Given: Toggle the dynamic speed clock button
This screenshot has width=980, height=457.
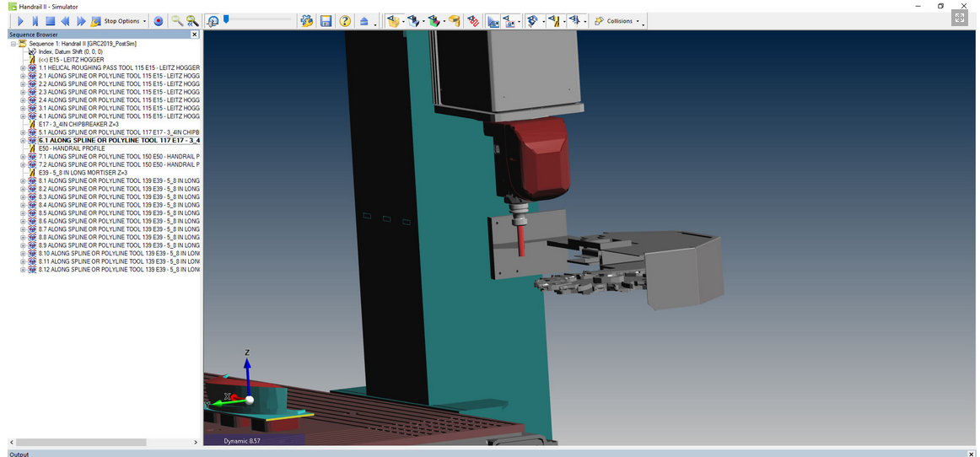Looking at the screenshot, I should coord(213,21).
